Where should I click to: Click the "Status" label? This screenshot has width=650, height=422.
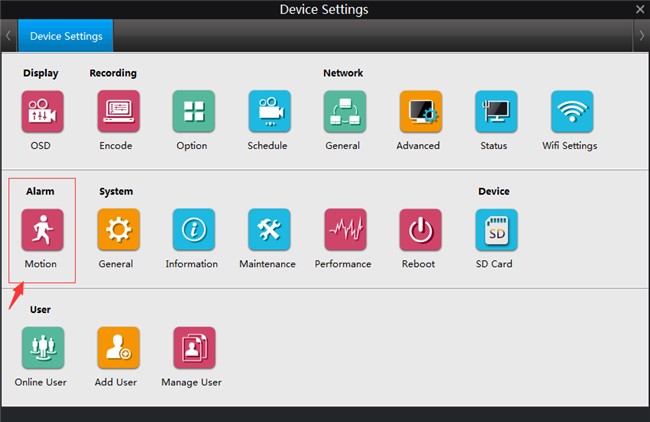[494, 146]
